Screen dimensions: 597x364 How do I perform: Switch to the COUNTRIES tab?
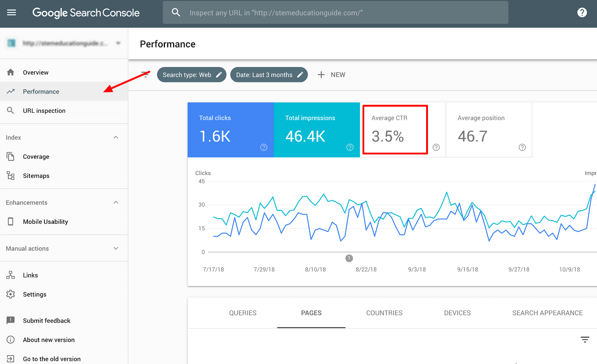tap(384, 313)
